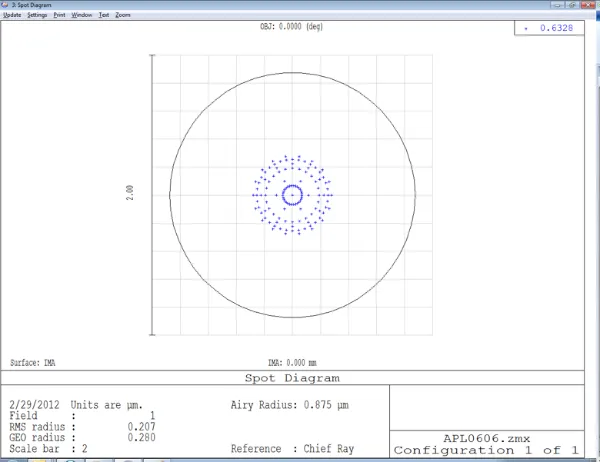The image size is (600, 462).
Task: Click the Spot Diagram title box
Action: coord(292,378)
